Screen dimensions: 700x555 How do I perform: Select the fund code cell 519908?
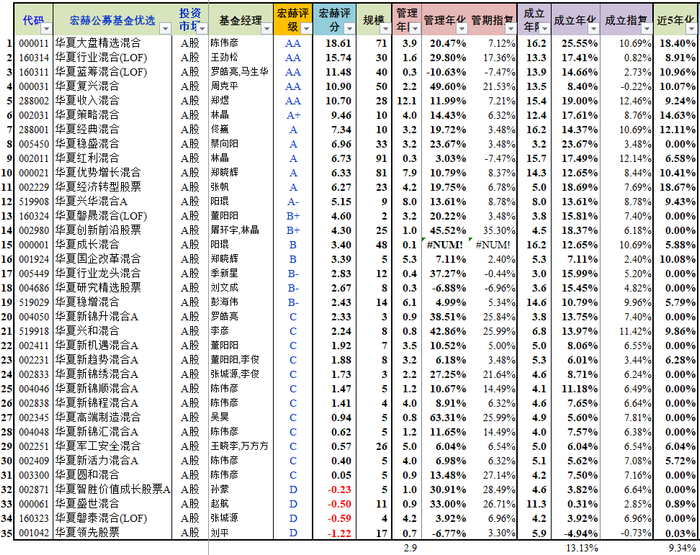pos(34,201)
